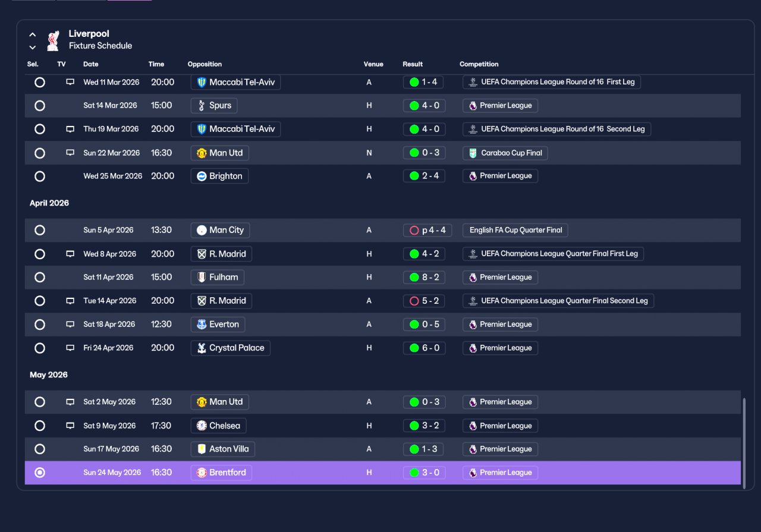The height and width of the screenshot is (532, 761).
Task: Sort by Venue column header
Action: 373,64
